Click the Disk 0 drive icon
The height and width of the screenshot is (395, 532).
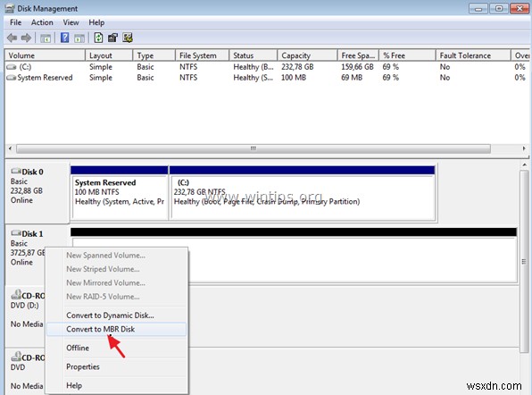tap(16, 171)
